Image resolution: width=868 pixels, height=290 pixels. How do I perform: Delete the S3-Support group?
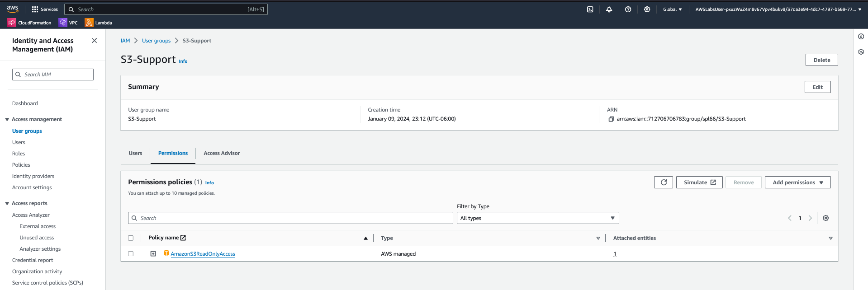(x=821, y=60)
